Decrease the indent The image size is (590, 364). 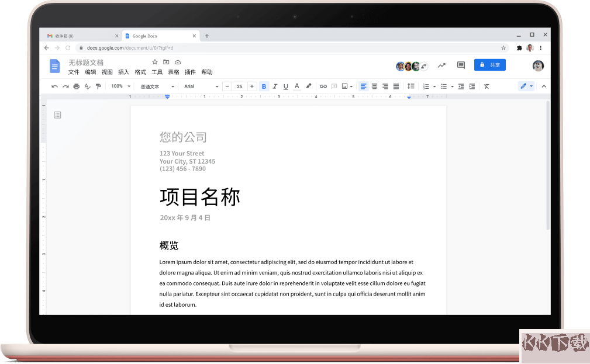461,86
